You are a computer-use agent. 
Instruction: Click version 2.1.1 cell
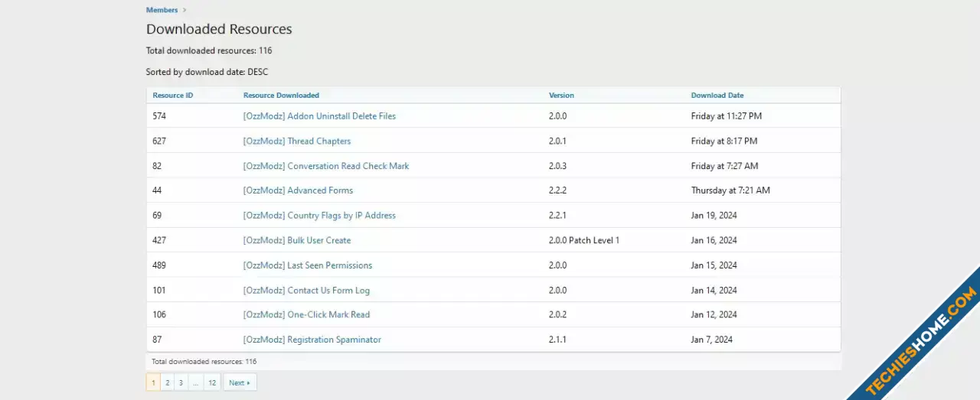558,340
